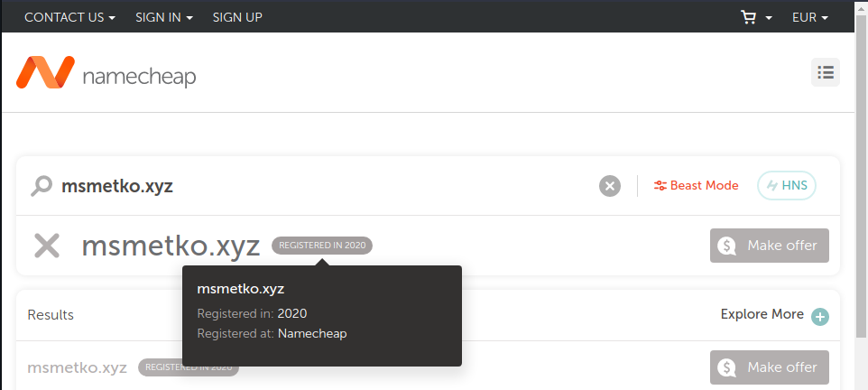Screen dimensions: 868x390
Task: Clear the search field with X icon
Action: point(610,186)
